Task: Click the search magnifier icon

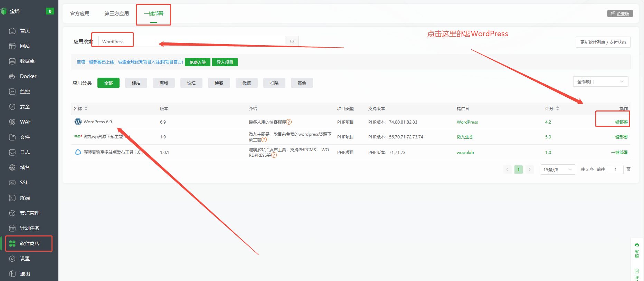Action: click(x=292, y=41)
